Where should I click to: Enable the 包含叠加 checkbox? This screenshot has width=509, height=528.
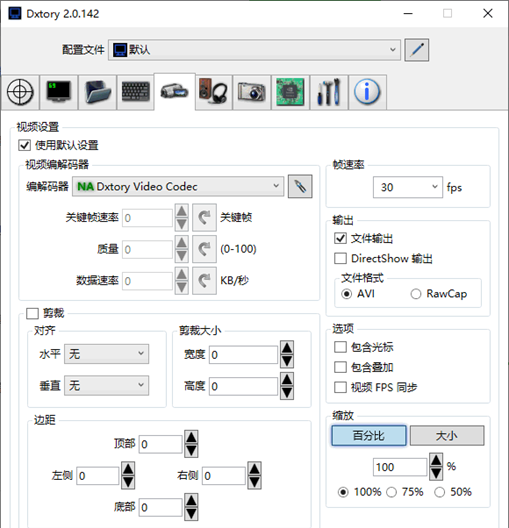pos(340,367)
